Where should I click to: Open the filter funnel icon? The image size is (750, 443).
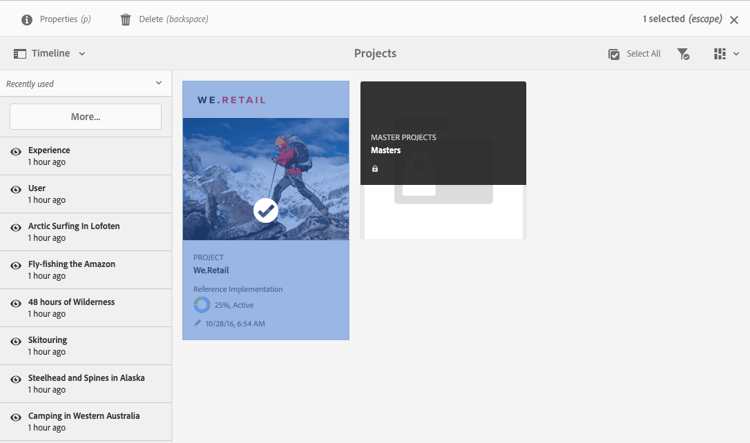click(683, 54)
